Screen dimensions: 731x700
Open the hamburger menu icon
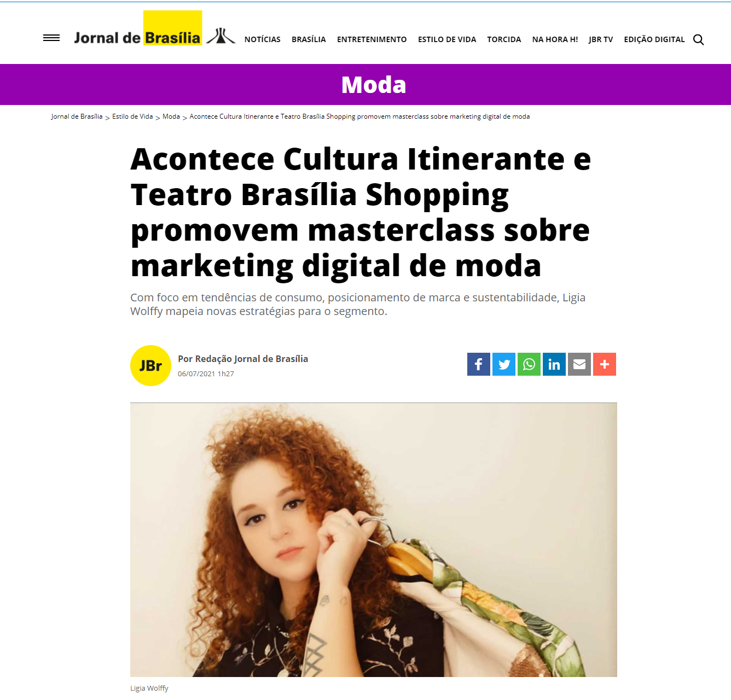click(51, 38)
